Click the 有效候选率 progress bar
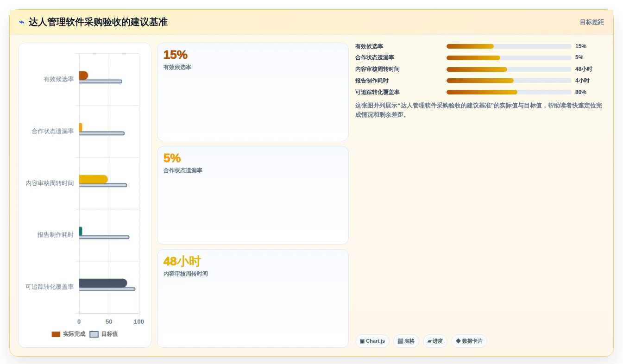 pyautogui.click(x=509, y=46)
